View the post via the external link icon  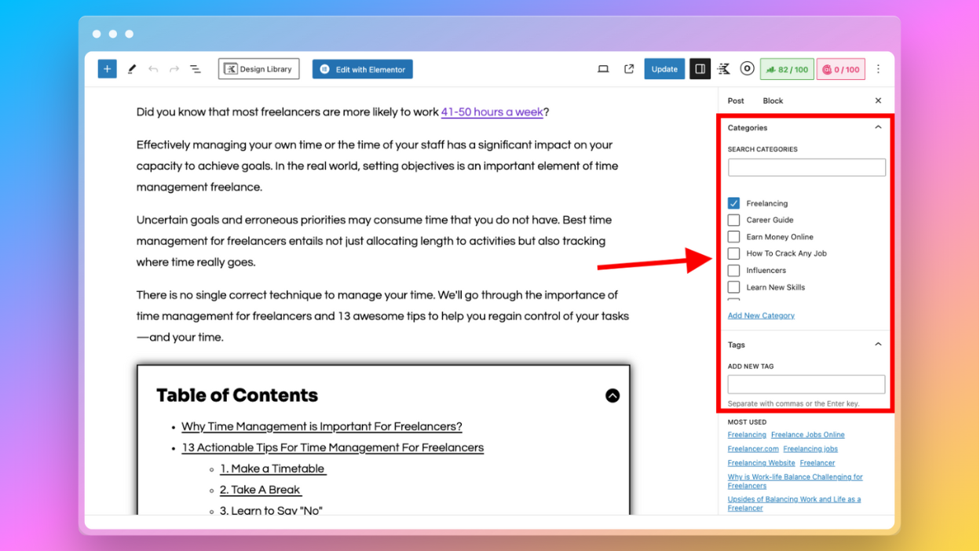[629, 68]
